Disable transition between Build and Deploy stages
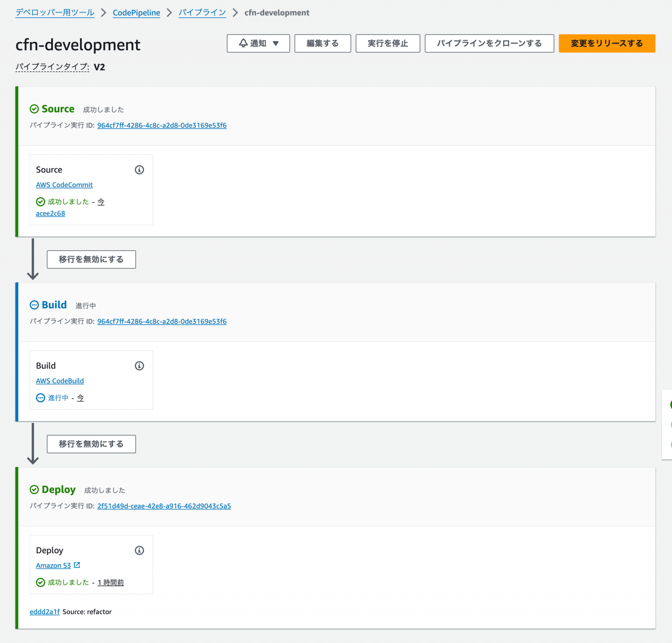 91,444
